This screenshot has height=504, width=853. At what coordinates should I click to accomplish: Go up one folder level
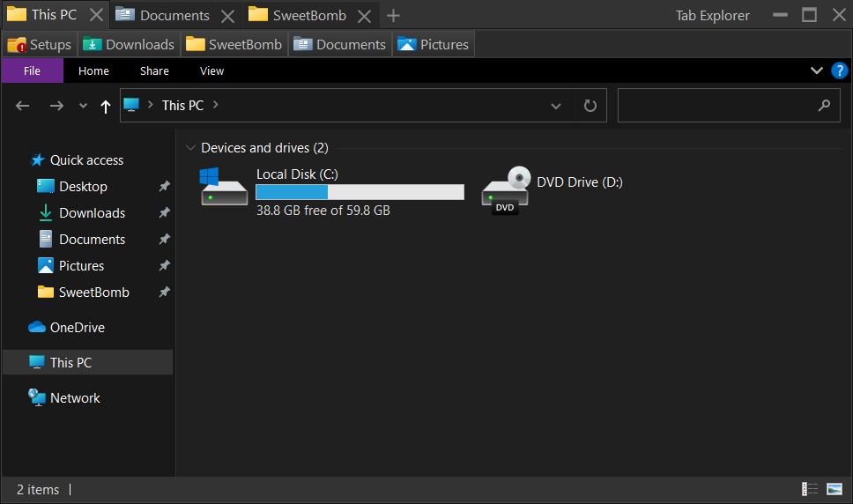click(x=106, y=106)
